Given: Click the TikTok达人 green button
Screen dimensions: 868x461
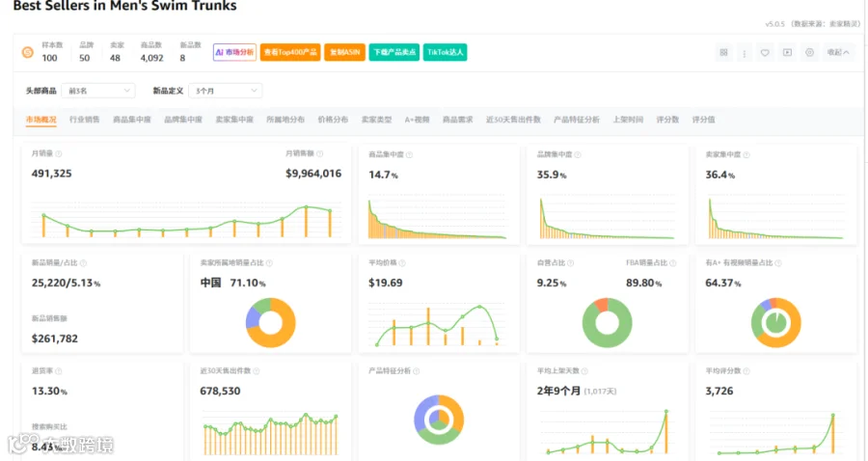Looking at the screenshot, I should pos(445,52).
